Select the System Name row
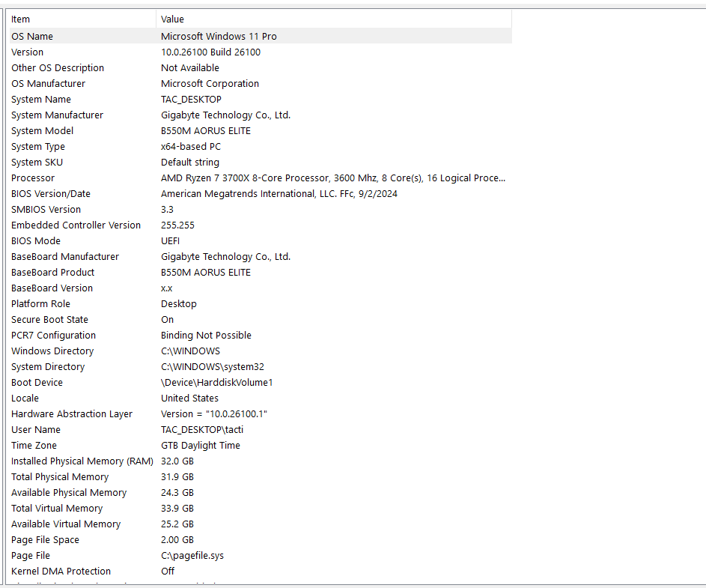This screenshot has width=706, height=588. 261,99
